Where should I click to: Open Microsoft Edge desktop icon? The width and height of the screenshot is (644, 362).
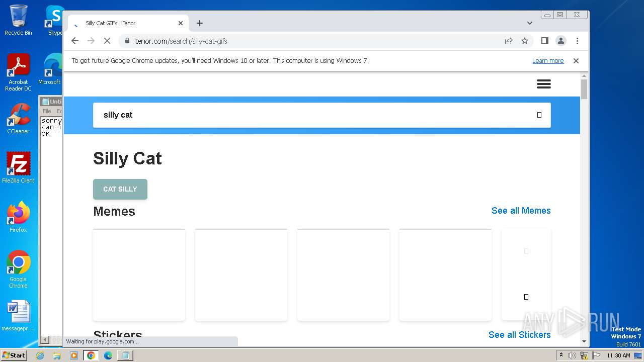[x=50, y=69]
